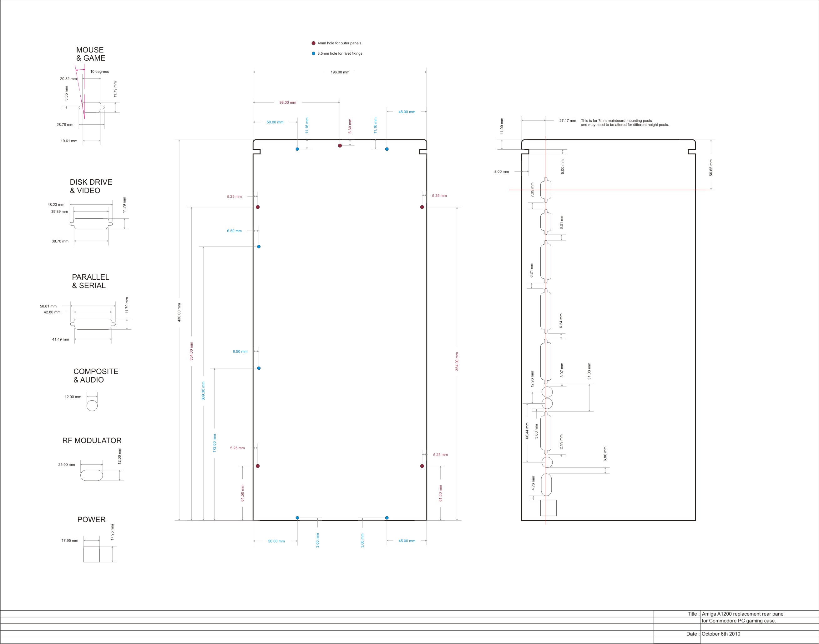Click the DISK DRIVE & VIDEO connector outline
Image resolution: width=819 pixels, height=644 pixels.
click(91, 224)
